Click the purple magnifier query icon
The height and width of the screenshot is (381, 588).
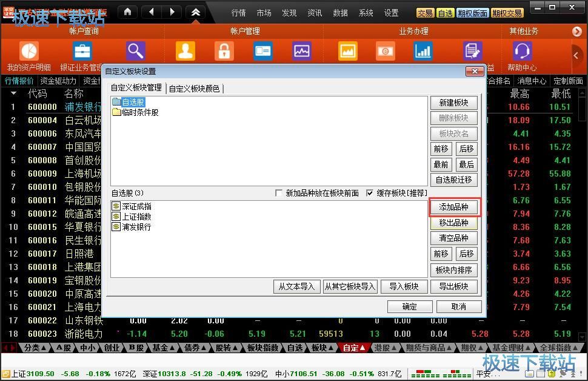(x=135, y=52)
